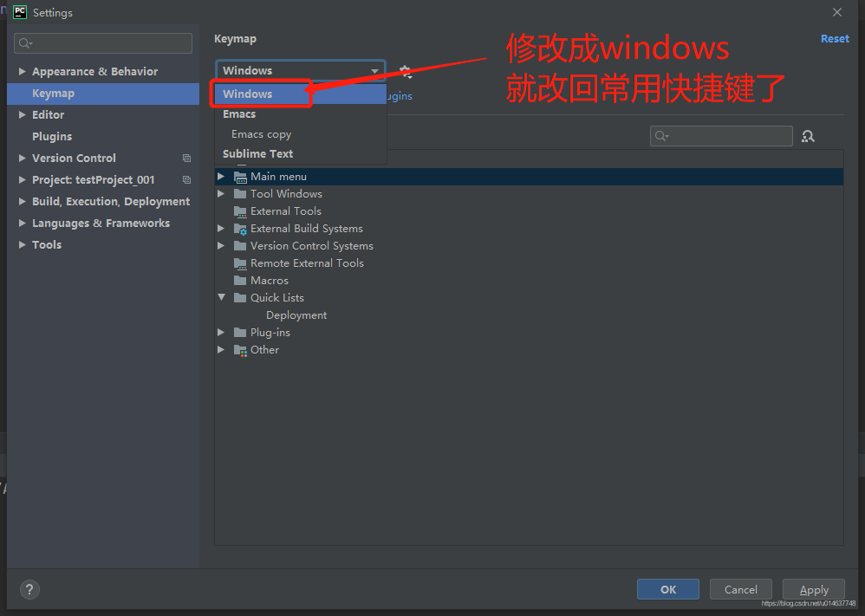
Task: Click the Reset link
Action: [835, 39]
